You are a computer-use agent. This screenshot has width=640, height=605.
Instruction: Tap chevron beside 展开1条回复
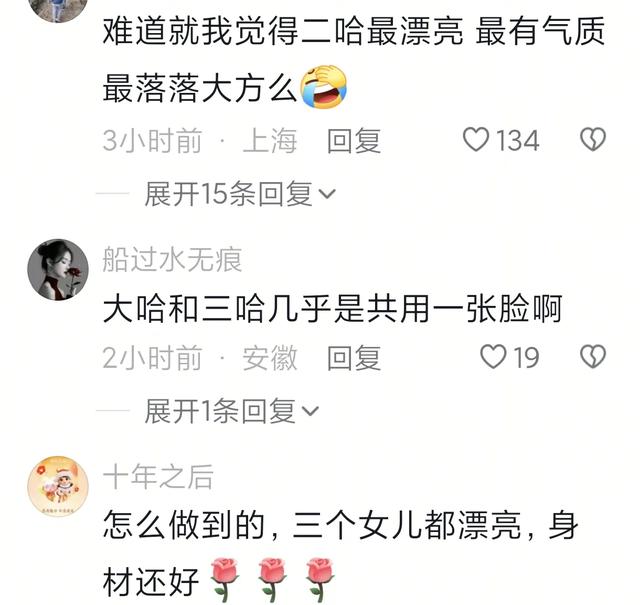310,411
